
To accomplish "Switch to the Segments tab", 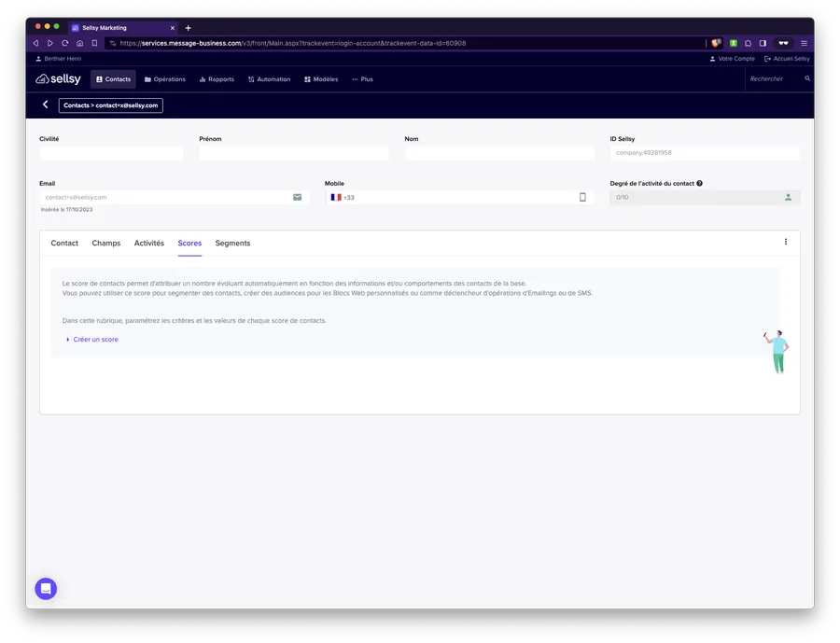I will [x=232, y=244].
